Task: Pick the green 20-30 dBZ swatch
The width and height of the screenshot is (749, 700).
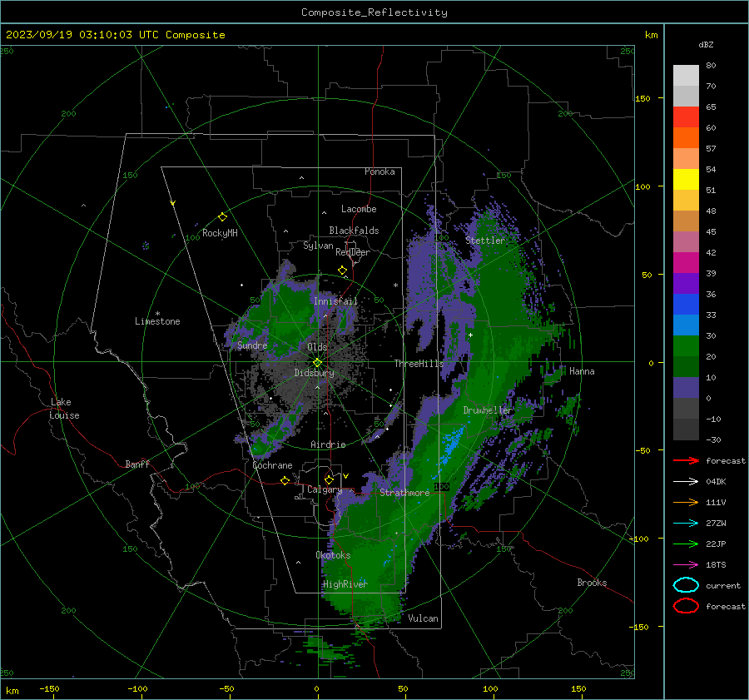Action: (686, 346)
